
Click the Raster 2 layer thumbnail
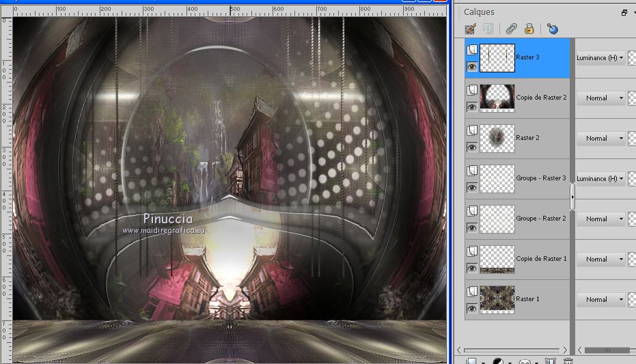point(497,138)
